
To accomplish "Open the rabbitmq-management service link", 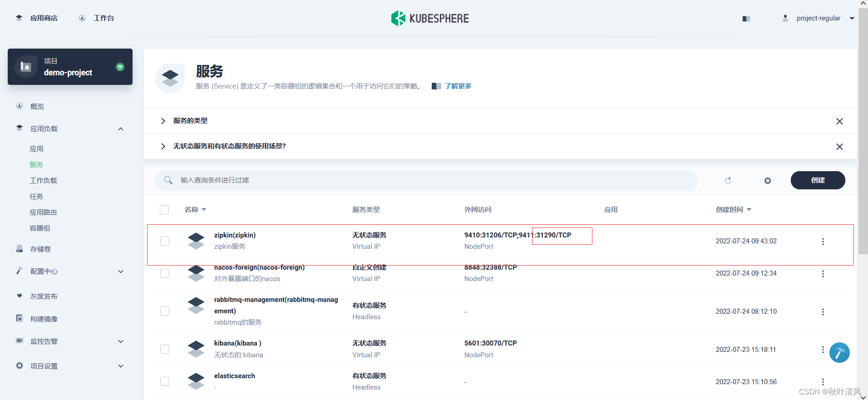I will coord(276,305).
